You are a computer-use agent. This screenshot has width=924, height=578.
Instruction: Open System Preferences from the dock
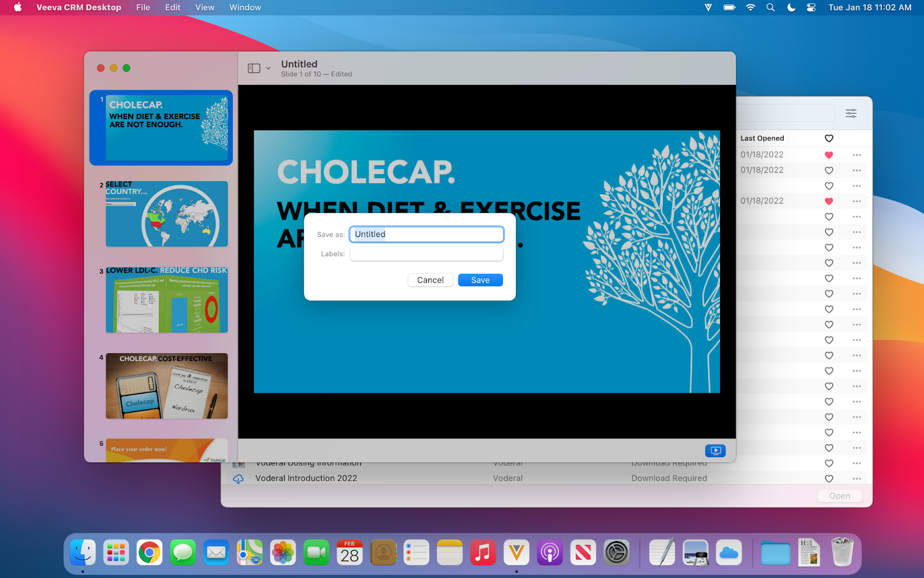[x=616, y=553]
